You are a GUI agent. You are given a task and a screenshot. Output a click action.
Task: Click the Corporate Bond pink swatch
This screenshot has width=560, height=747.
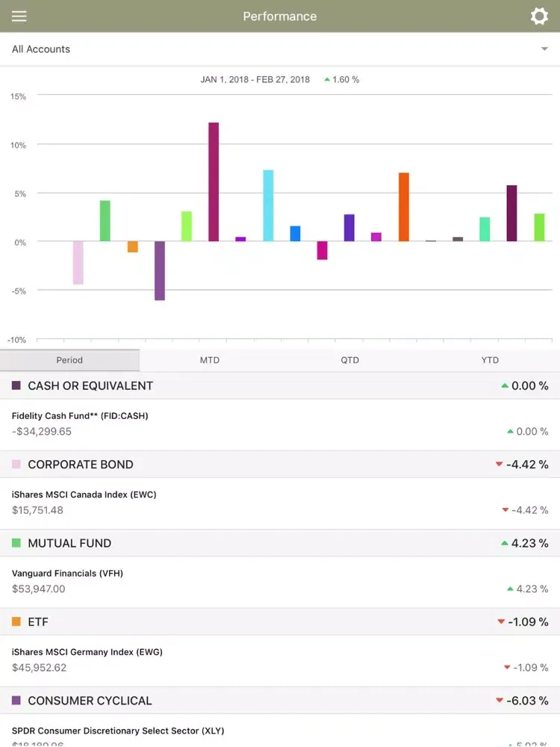click(x=16, y=465)
